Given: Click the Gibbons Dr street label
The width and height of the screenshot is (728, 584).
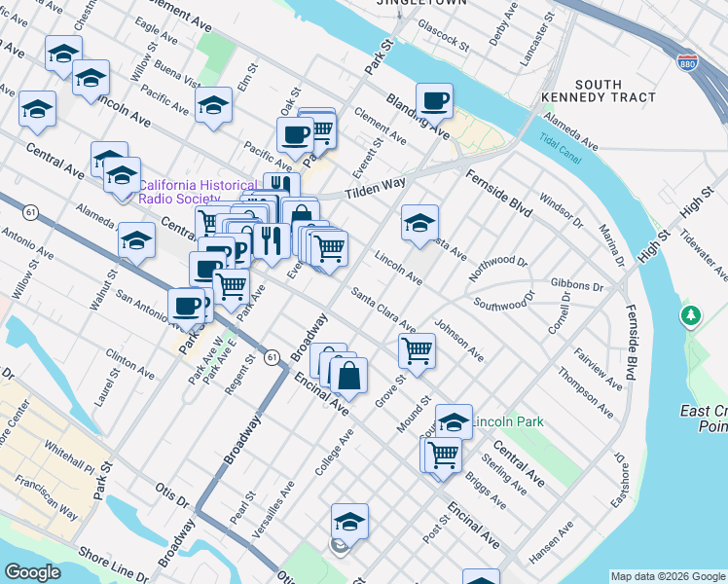Looking at the screenshot, I should coord(577,284).
